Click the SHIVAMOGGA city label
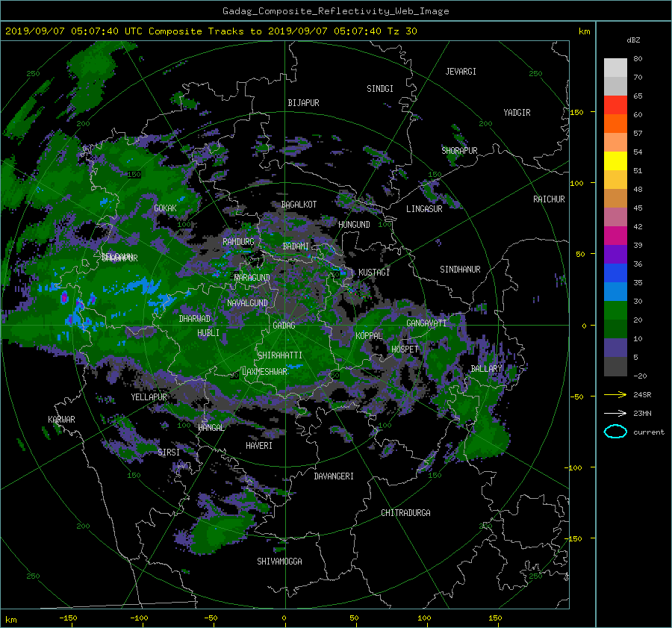This screenshot has height=628, width=672. [279, 562]
